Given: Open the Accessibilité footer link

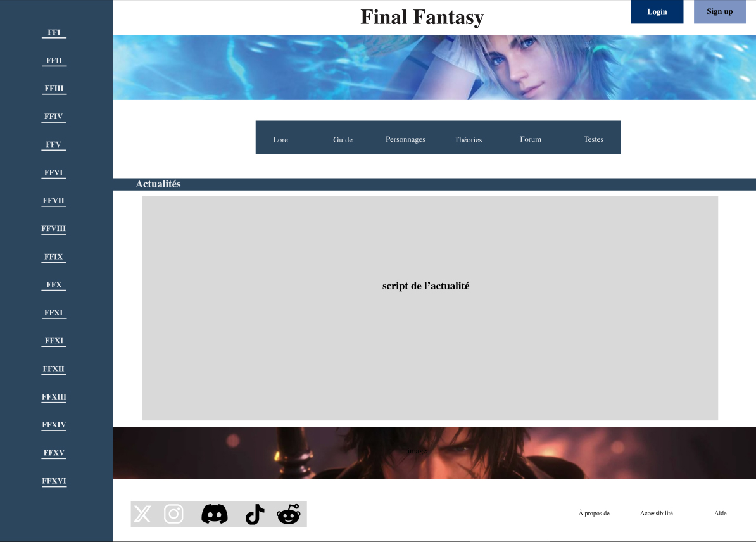Looking at the screenshot, I should [x=656, y=514].
